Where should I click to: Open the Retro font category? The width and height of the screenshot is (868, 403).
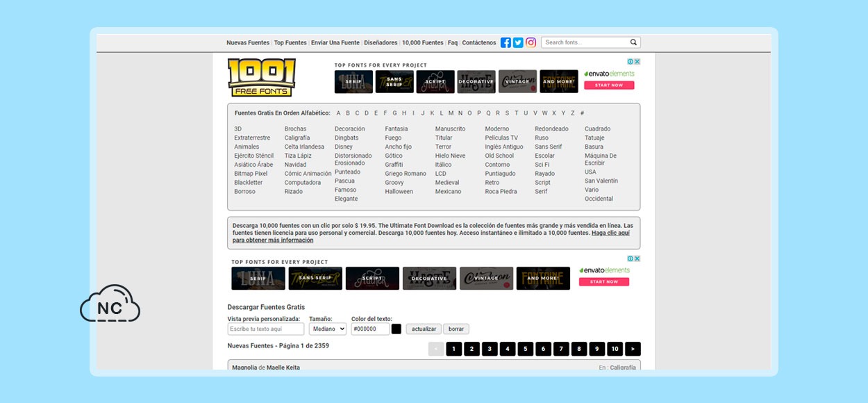(x=492, y=183)
